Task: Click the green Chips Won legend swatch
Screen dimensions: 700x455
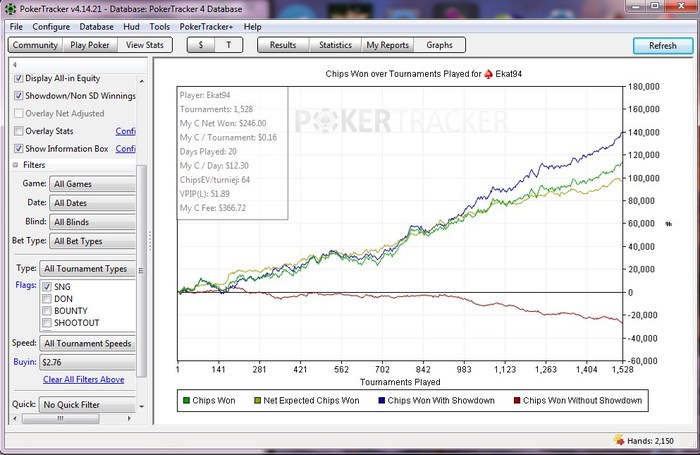Action: click(186, 401)
